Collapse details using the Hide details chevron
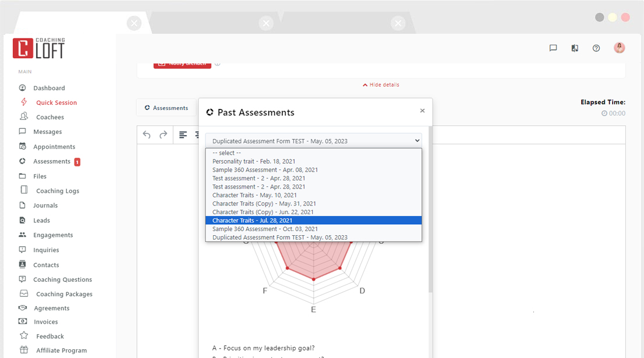The width and height of the screenshot is (644, 358). pos(381,84)
